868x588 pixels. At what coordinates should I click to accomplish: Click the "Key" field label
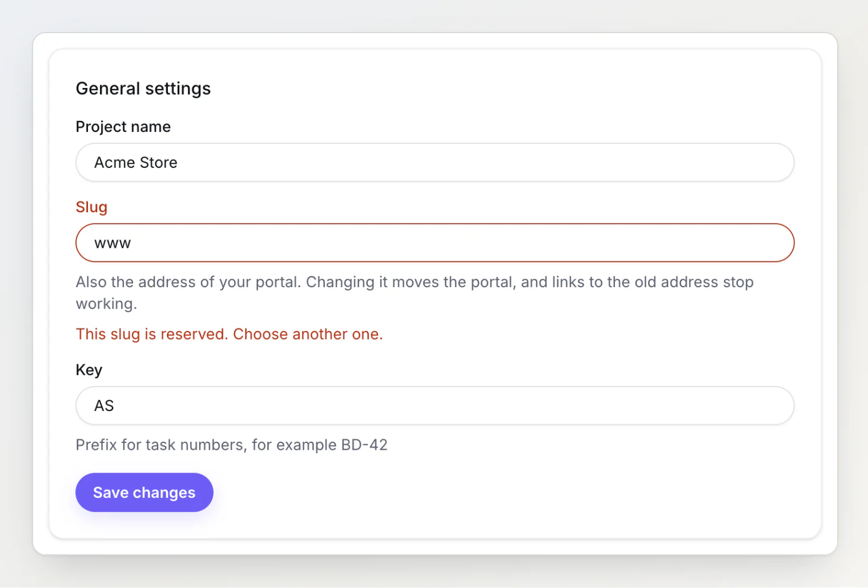pyautogui.click(x=89, y=370)
